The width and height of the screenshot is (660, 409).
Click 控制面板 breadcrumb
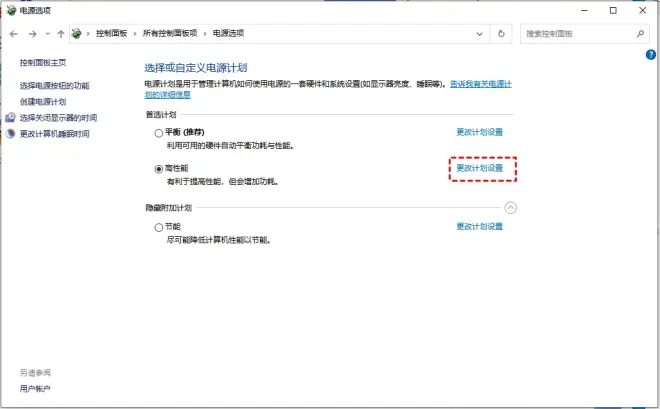click(x=112, y=33)
